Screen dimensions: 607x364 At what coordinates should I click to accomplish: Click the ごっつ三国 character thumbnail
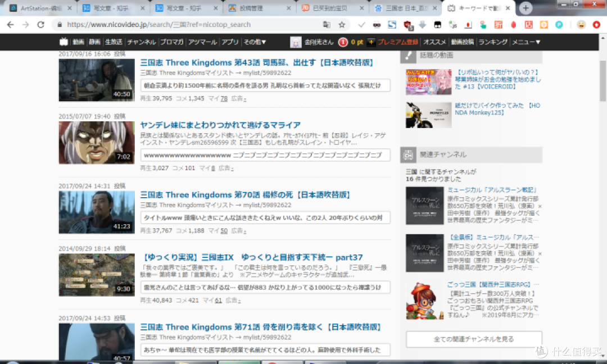[425, 301]
